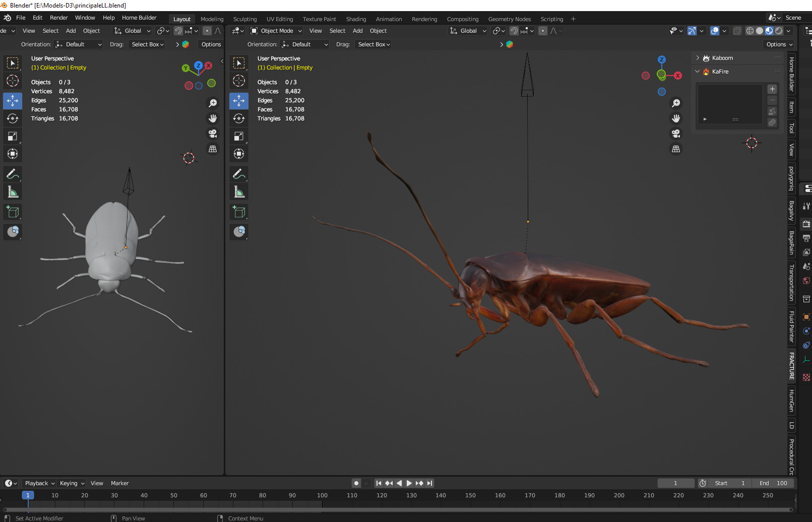Select the Annotate tool in left viewport
The image size is (812, 522).
click(x=13, y=174)
